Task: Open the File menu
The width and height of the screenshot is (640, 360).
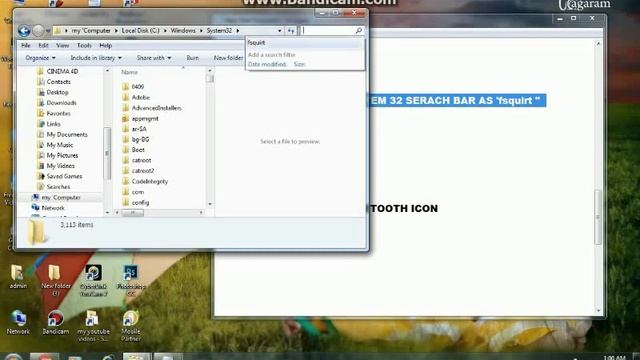Action: pyautogui.click(x=26, y=45)
